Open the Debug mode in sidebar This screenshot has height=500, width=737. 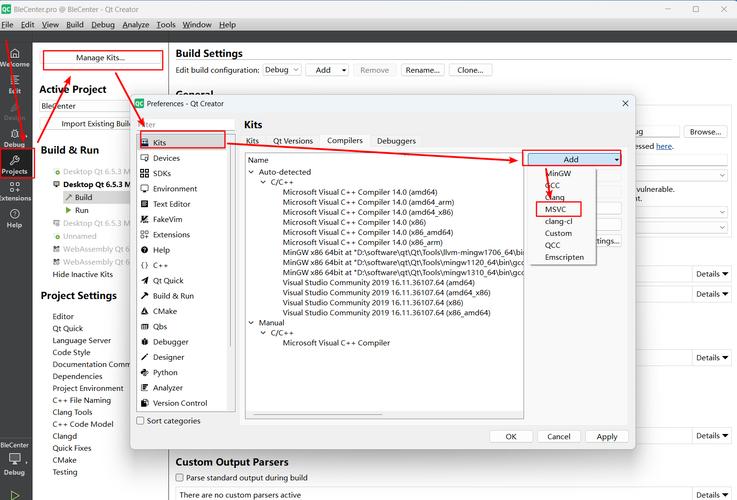15,138
